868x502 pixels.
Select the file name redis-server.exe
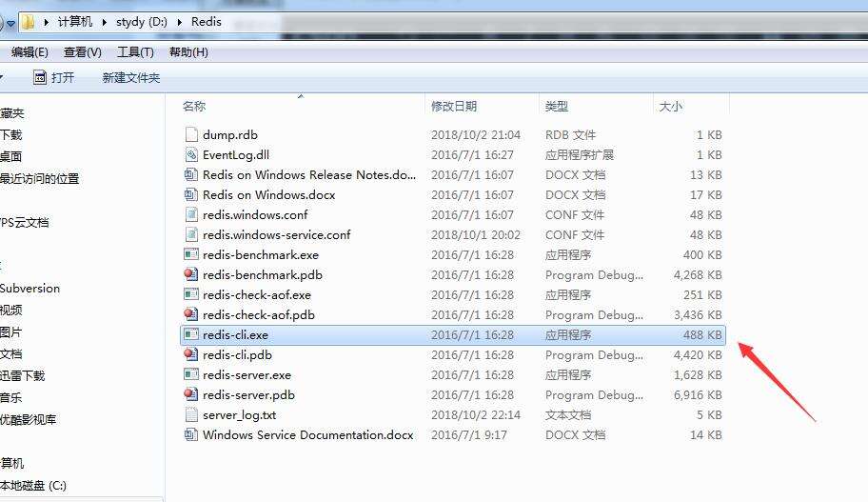(x=247, y=375)
